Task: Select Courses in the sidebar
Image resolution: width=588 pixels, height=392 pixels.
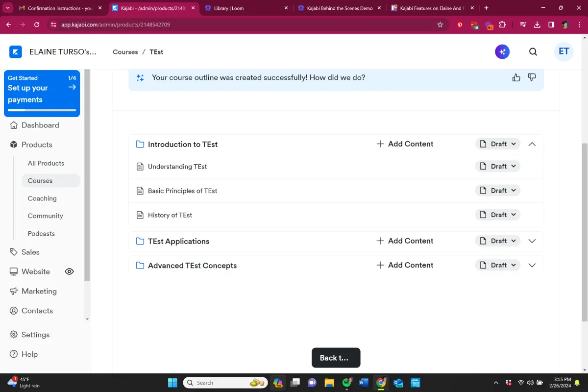Action: click(50, 181)
